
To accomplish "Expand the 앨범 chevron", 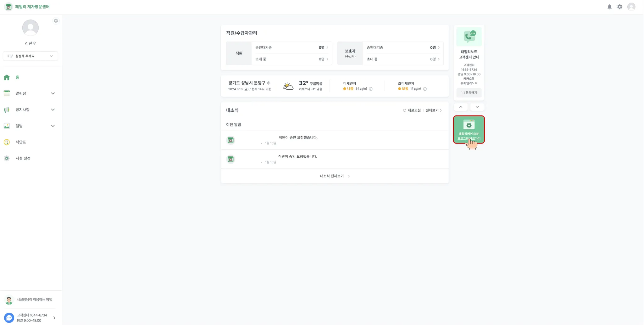I will [x=53, y=126].
